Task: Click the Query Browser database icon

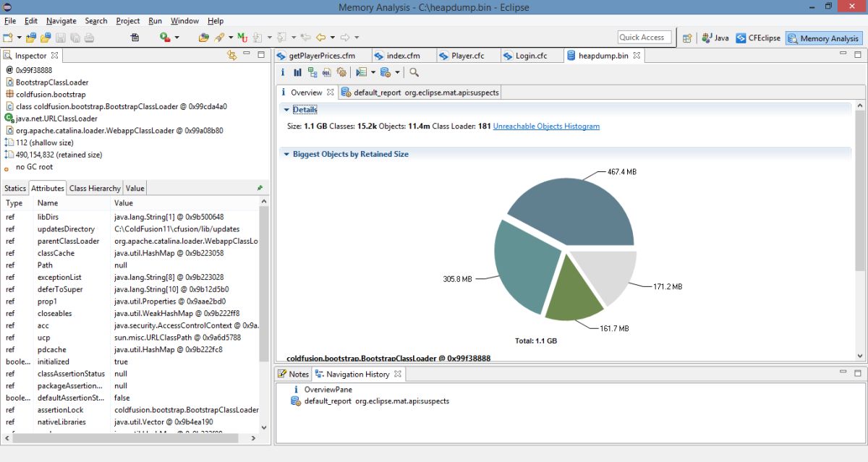Action: pos(386,72)
